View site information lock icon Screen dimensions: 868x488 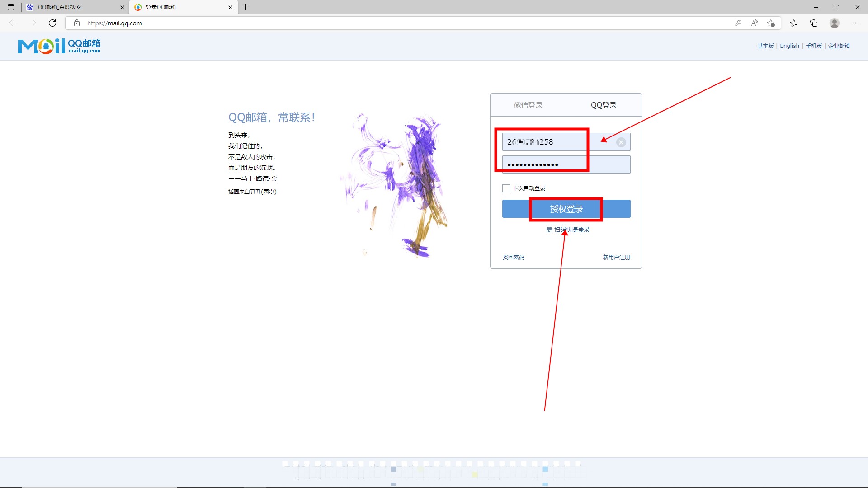click(x=77, y=23)
